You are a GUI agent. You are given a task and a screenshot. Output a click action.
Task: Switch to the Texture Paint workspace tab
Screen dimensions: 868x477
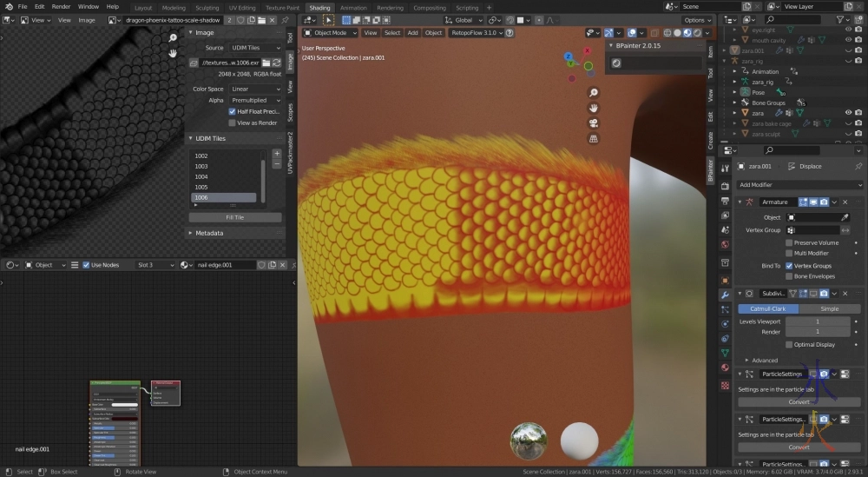tap(282, 7)
